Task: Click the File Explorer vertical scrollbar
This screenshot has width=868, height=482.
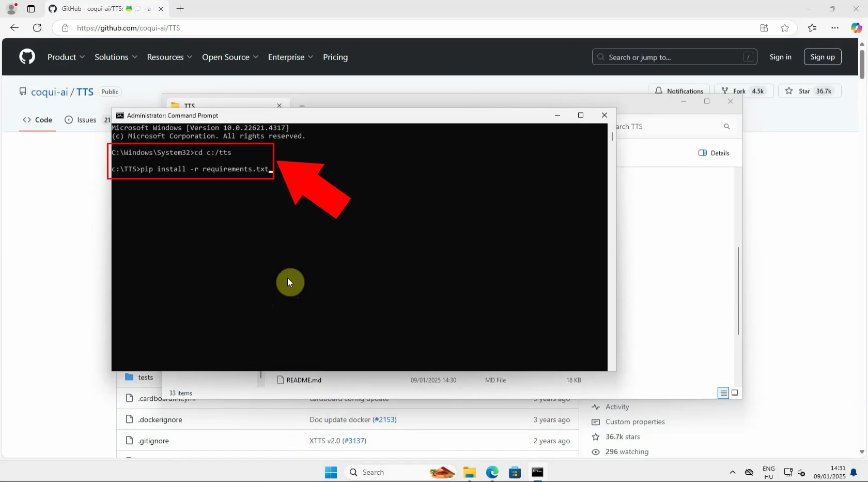Action: [738, 291]
